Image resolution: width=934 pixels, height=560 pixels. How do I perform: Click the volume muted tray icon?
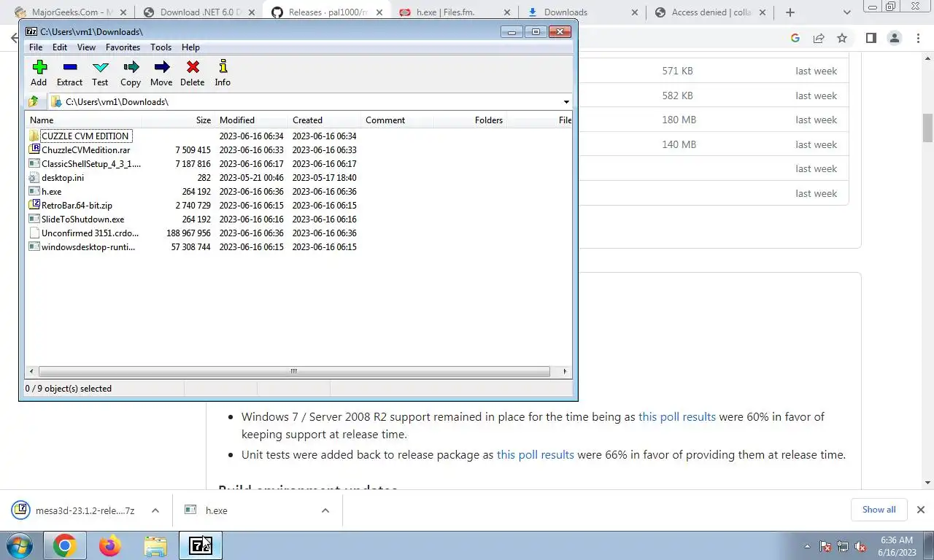click(860, 546)
